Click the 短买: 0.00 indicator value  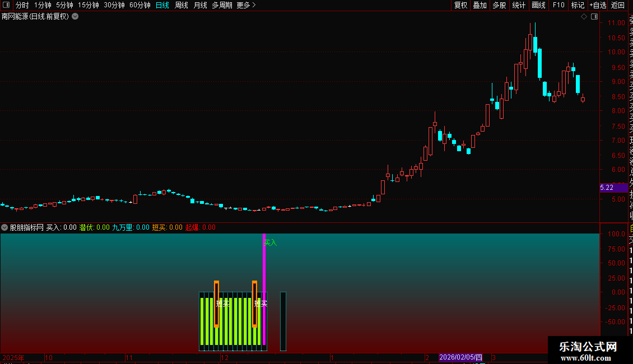pos(167,227)
